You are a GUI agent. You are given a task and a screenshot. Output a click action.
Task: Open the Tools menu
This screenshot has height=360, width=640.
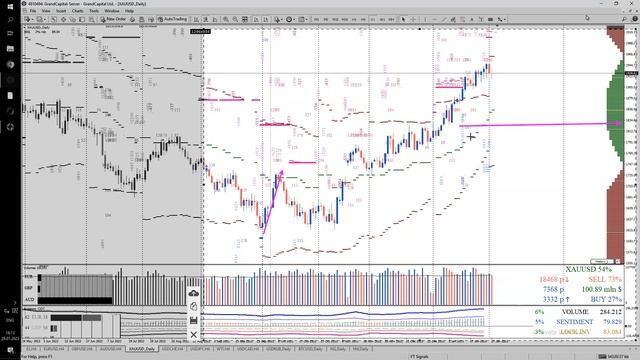point(94,11)
